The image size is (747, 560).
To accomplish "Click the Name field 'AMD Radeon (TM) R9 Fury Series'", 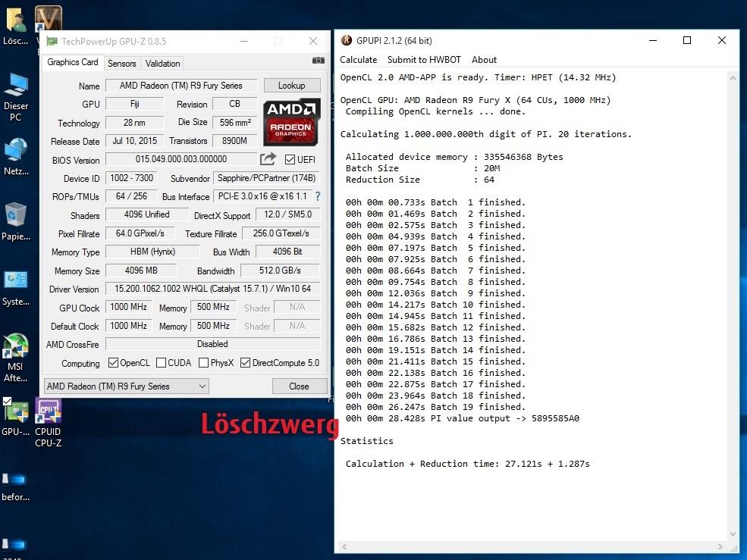I will [181, 86].
